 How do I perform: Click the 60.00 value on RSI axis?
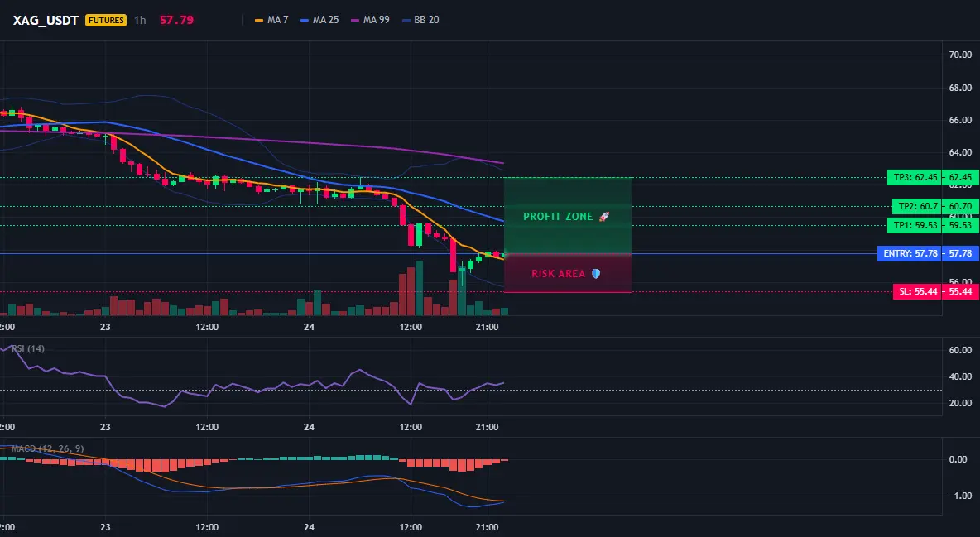click(x=960, y=350)
